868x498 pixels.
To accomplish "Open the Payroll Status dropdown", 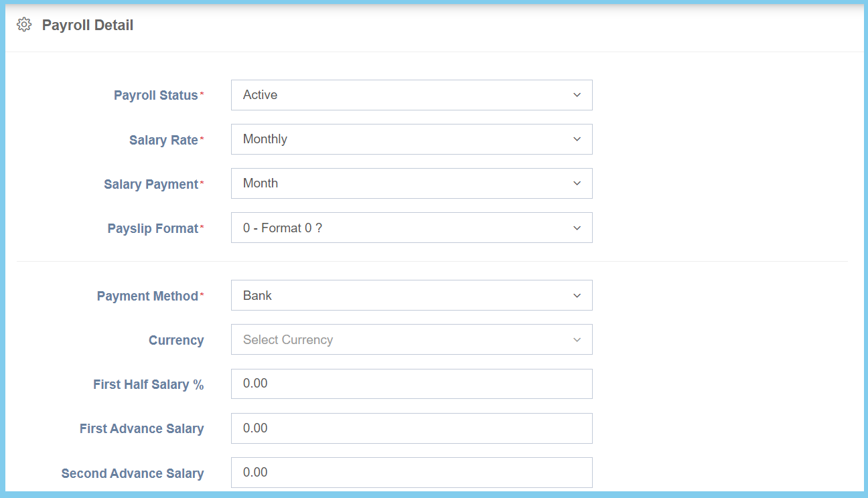I will [411, 95].
